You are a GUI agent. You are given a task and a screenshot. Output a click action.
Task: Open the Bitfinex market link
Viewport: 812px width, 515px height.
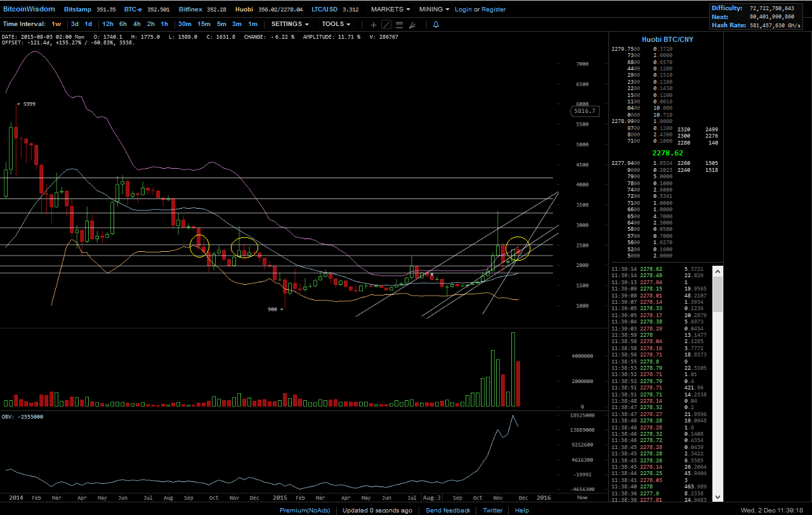(202, 10)
